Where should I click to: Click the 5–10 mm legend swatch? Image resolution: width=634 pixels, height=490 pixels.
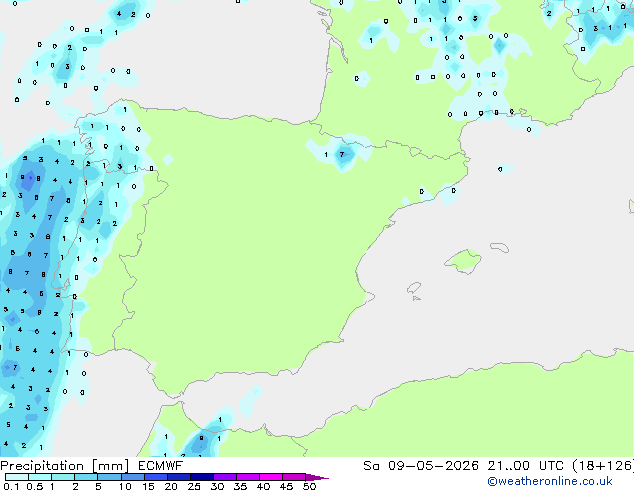click(x=109, y=477)
